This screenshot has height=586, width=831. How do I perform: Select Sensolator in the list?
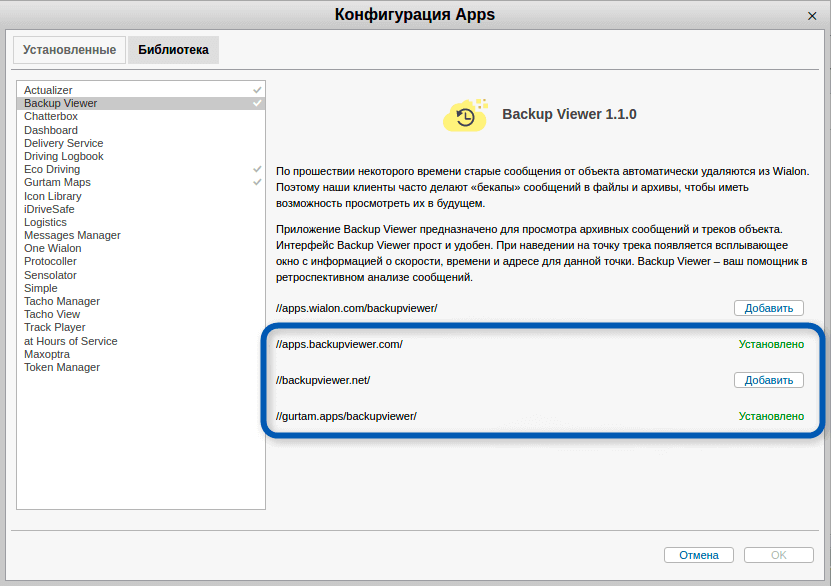pyautogui.click(x=141, y=275)
